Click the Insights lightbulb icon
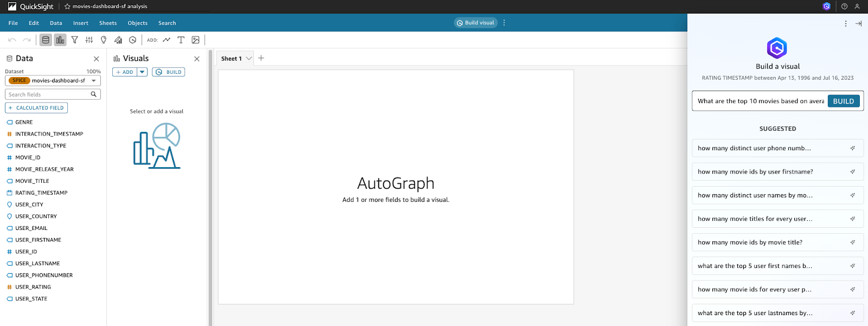Viewport: 868px width, 326px height. pos(104,40)
